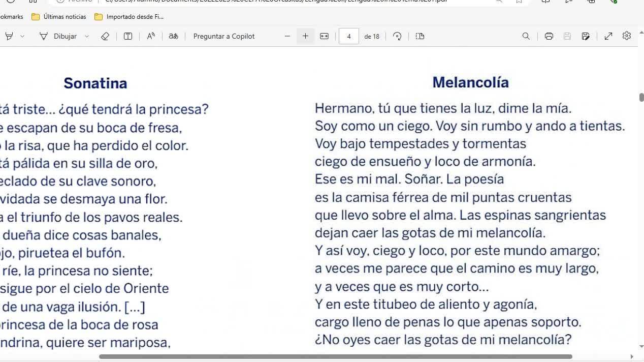Viewport: 644px width, 362px height.
Task: Open the Últimas noticias bookmark folder
Action: click(x=59, y=17)
